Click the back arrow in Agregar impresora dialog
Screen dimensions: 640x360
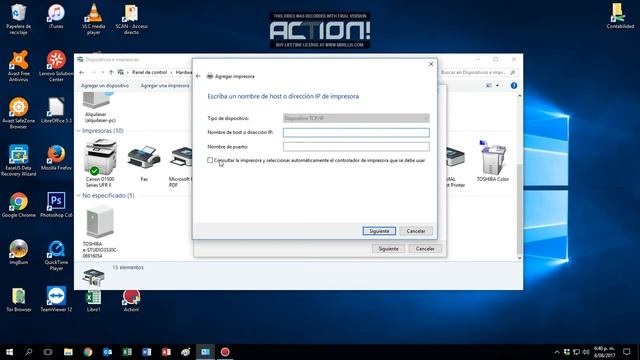[198, 76]
